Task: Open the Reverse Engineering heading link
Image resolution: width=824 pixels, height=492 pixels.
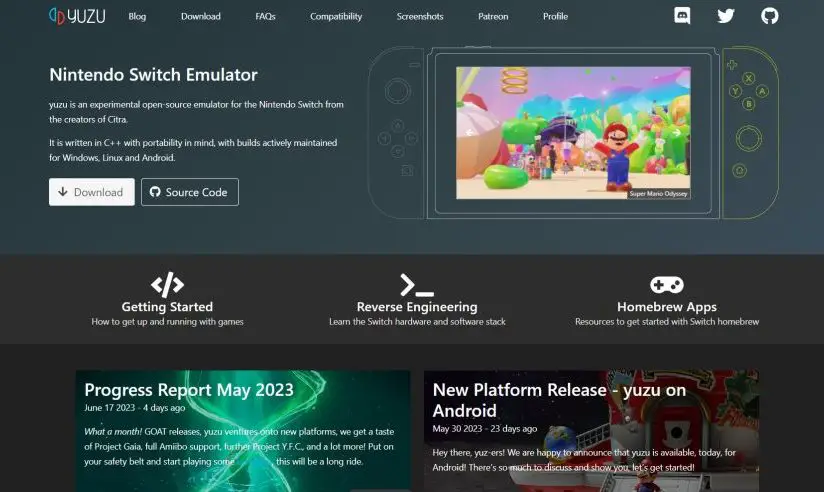Action: point(417,306)
